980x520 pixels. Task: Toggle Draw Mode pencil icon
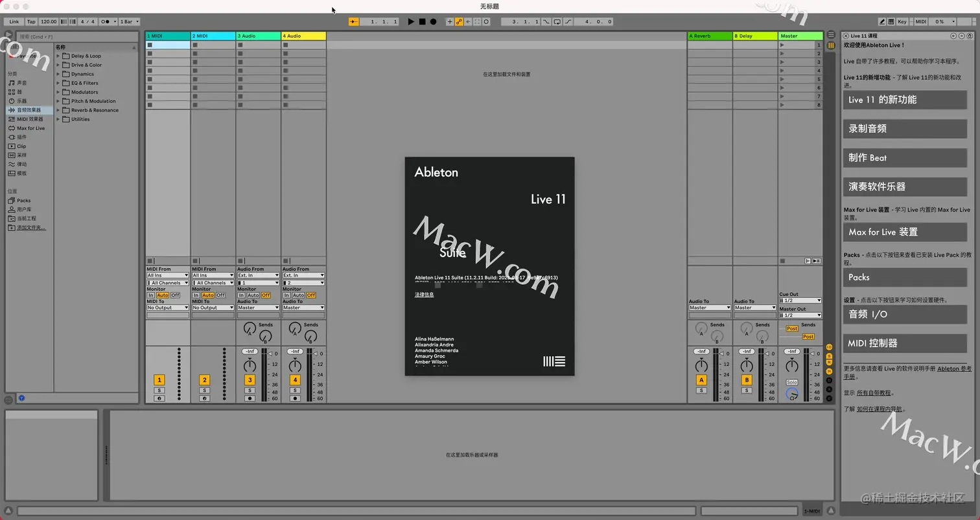click(882, 21)
